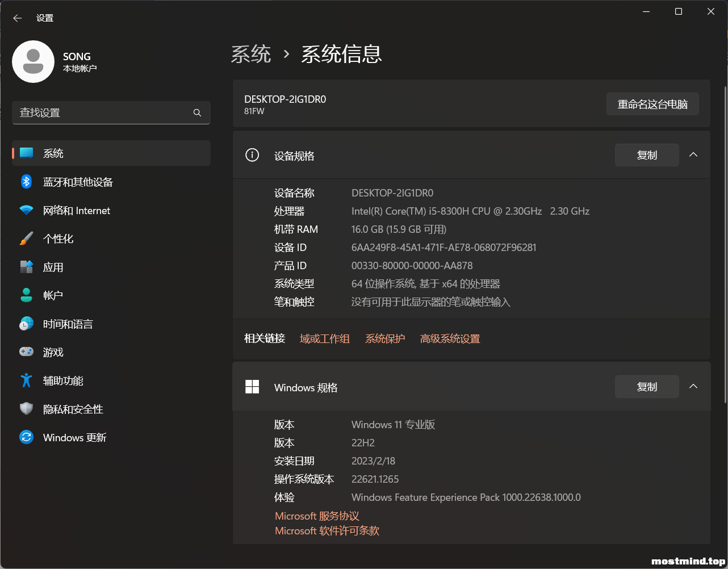Click the 81FW model text

254,111
